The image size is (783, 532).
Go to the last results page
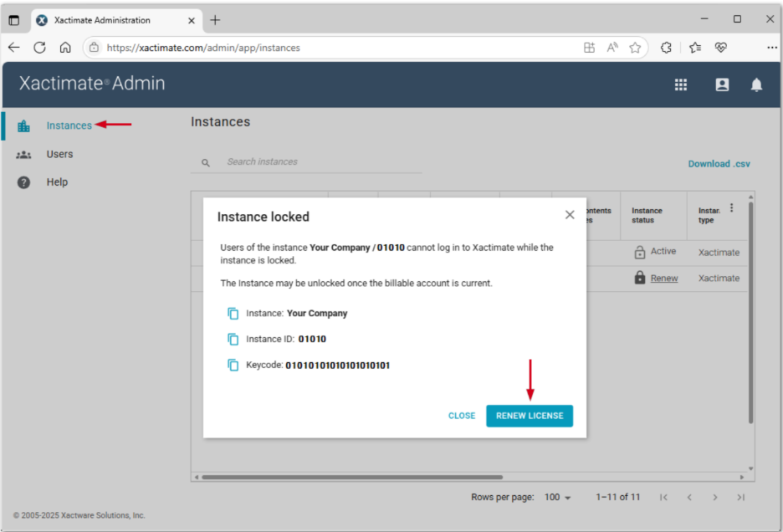[741, 497]
